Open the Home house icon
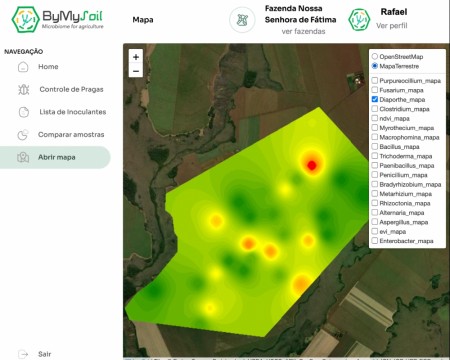Screen dimensions: 450x360 pos(23,67)
